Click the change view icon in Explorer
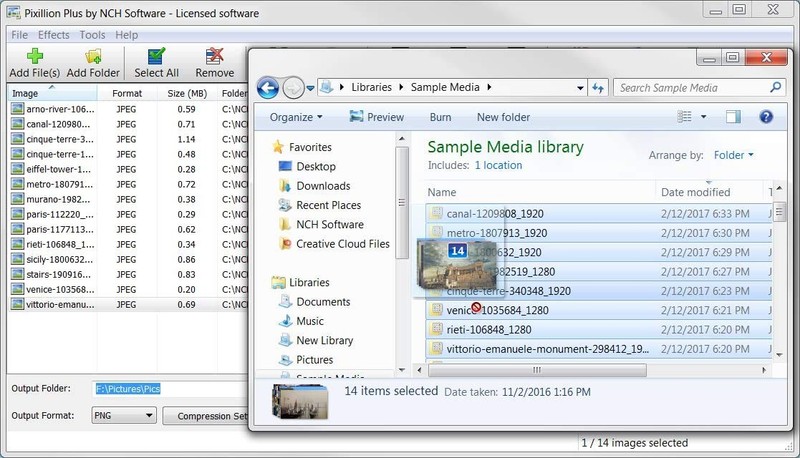 click(x=684, y=117)
